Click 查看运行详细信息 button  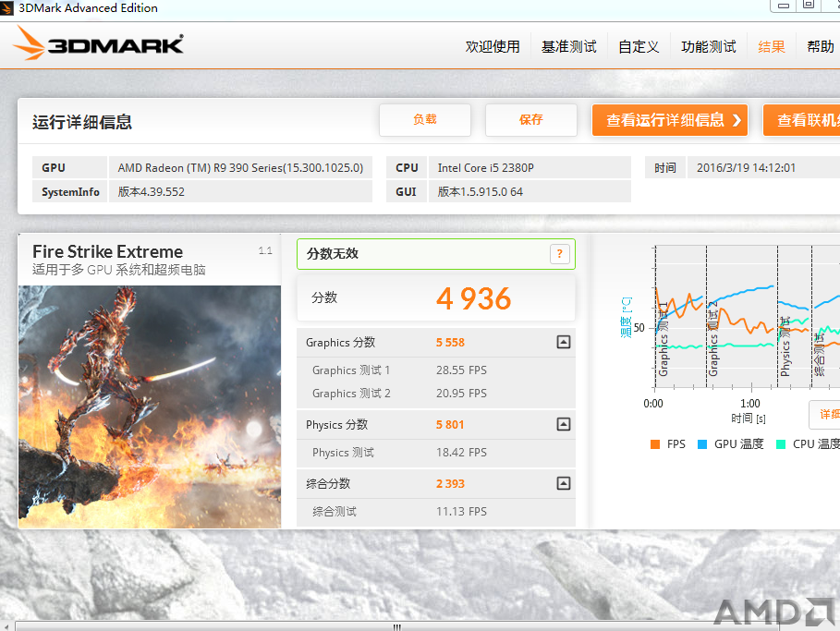(x=670, y=120)
